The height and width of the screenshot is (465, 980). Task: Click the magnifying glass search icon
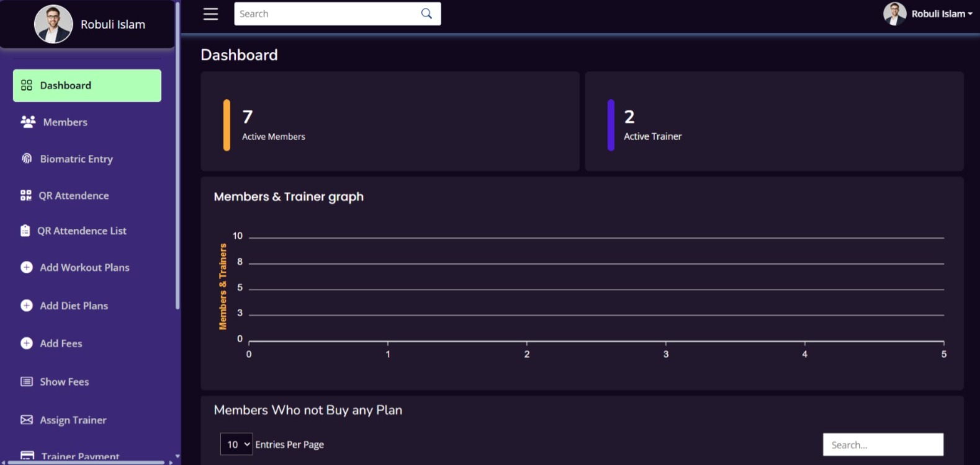(426, 14)
